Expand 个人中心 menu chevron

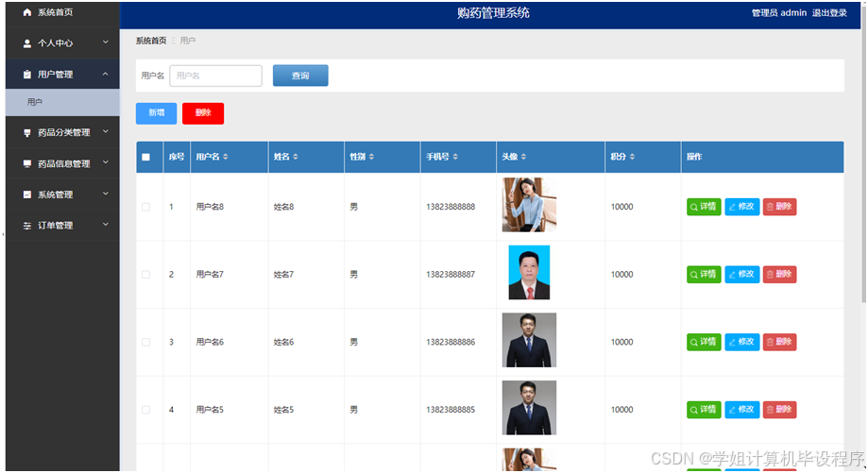coord(105,42)
